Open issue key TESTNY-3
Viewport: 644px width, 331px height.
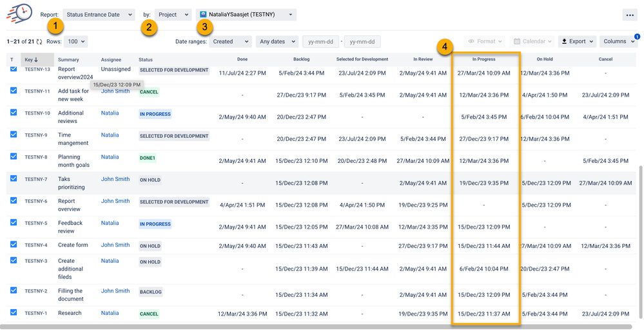click(x=36, y=261)
